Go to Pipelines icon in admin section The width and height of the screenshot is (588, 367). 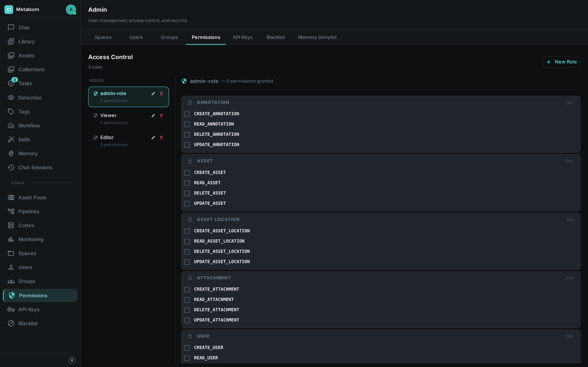[11, 211]
